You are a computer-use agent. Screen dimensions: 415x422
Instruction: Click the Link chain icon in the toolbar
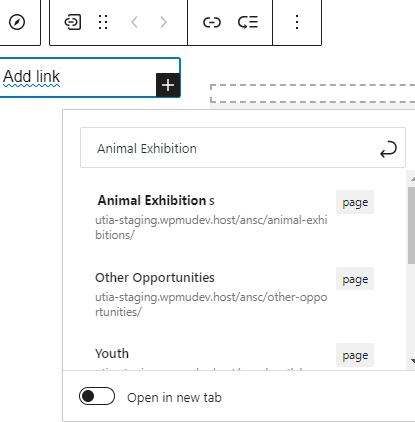[x=212, y=22]
